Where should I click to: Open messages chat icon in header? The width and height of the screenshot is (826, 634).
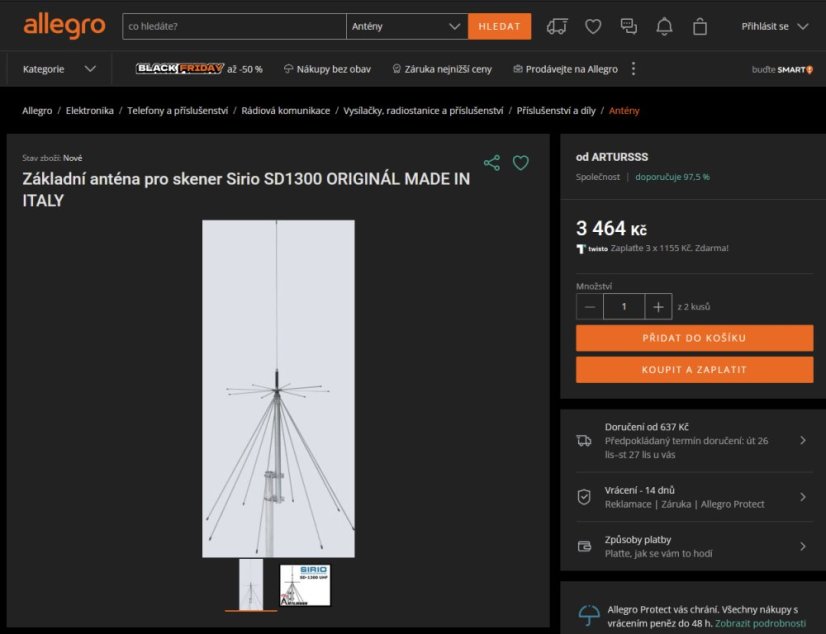628,26
